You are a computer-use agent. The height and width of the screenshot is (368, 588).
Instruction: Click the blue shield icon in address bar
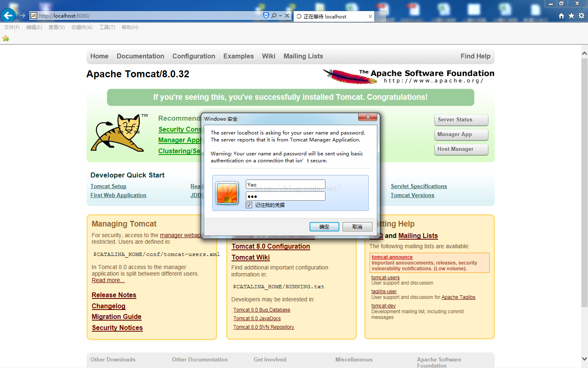[x=266, y=16]
